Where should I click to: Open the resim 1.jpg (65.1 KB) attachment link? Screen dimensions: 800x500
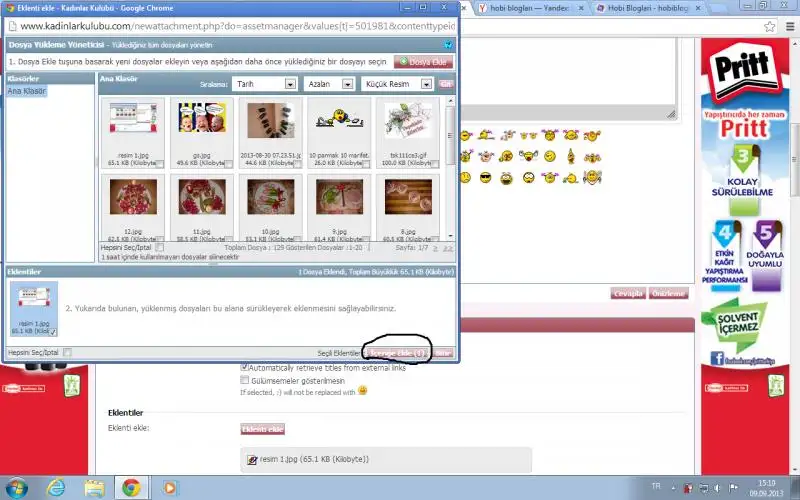click(314, 459)
